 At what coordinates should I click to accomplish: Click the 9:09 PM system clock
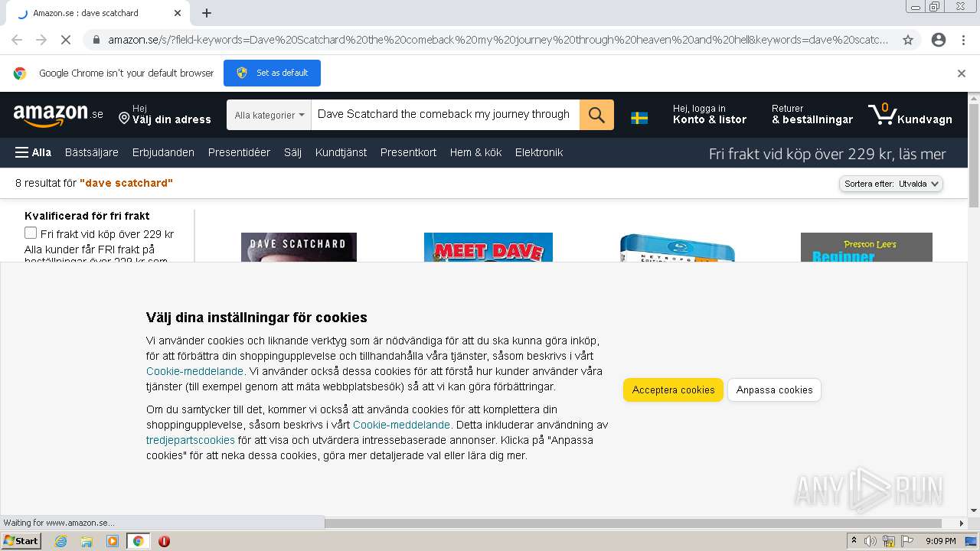(940, 541)
